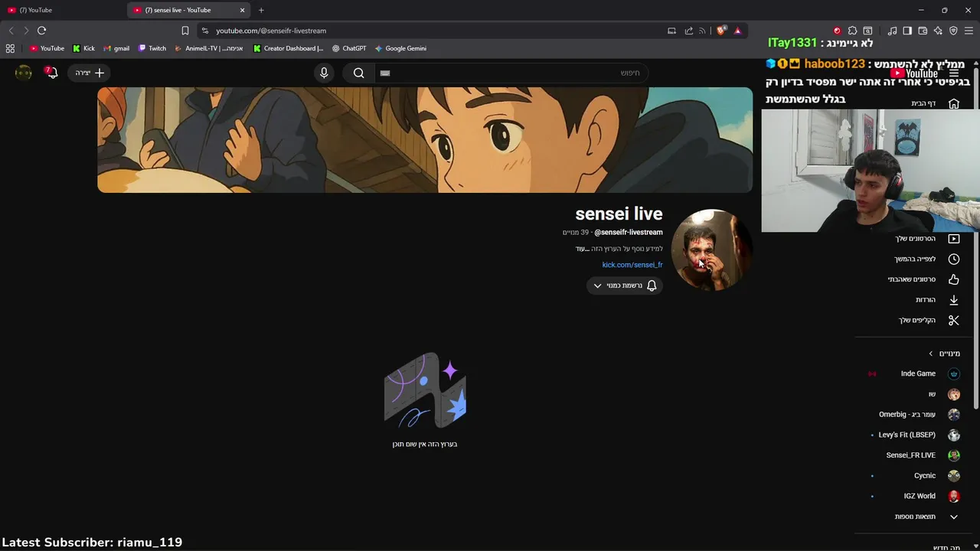Expand the subscriptions section header chevron
The width and height of the screenshot is (980, 551).
tap(931, 354)
